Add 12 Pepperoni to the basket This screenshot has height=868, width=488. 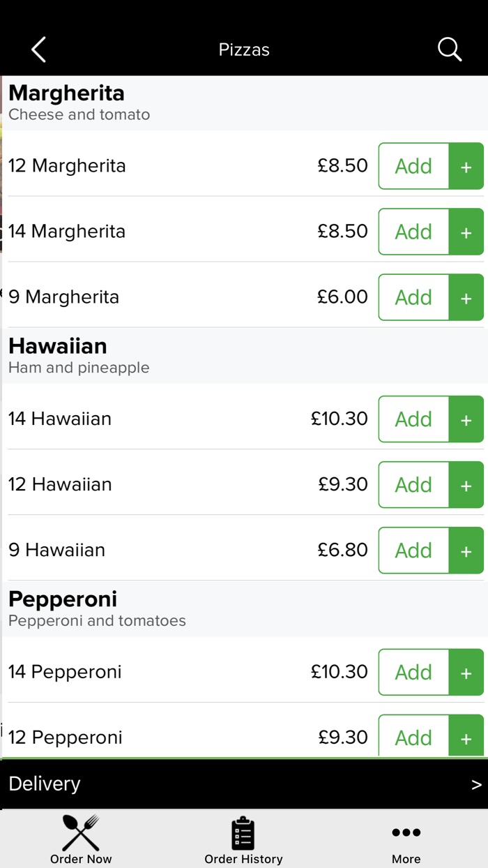pos(413,737)
